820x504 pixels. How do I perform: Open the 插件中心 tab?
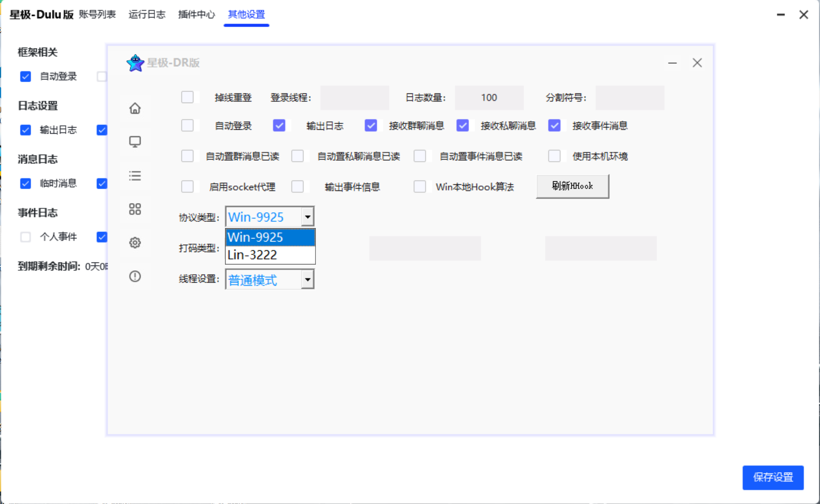[x=197, y=14]
